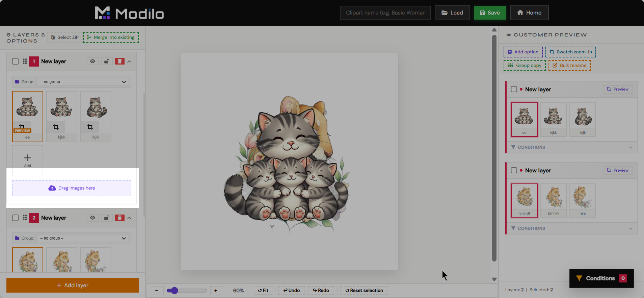Click canvas scrollbar up arrow
644x298 pixels.
(494, 30)
